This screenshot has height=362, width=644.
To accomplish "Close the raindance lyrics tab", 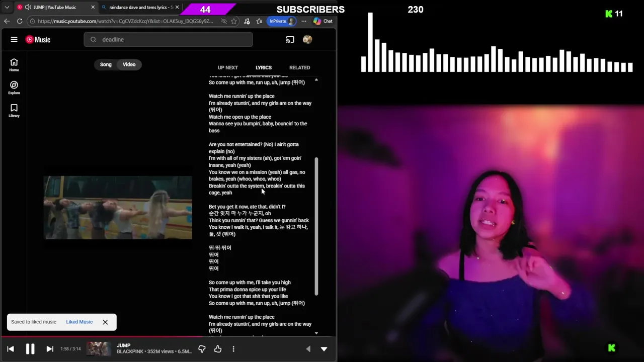I will click(177, 8).
